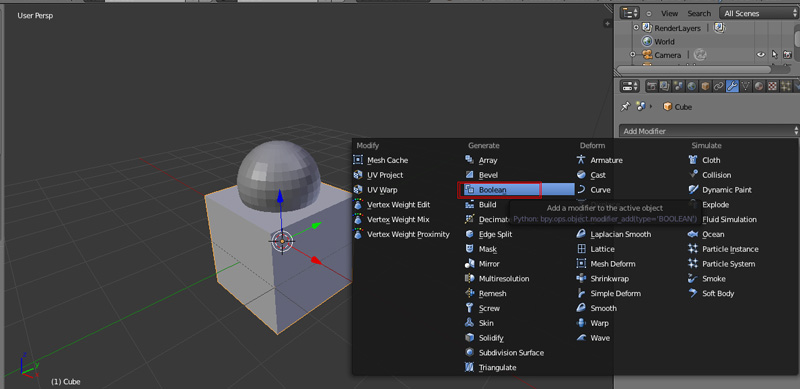
Task: Click the Camera object icon in outliner
Action: (648, 55)
